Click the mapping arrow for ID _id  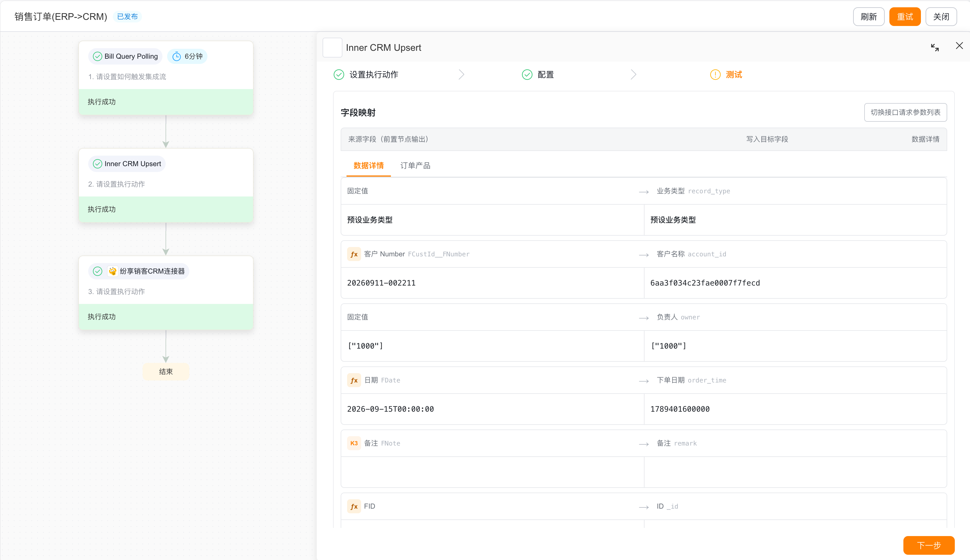644,507
